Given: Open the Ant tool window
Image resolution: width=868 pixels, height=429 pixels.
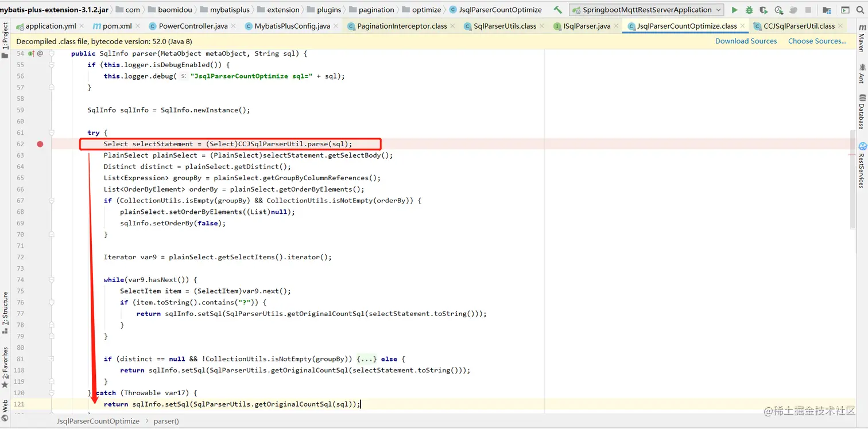Looking at the screenshot, I should 861,73.
